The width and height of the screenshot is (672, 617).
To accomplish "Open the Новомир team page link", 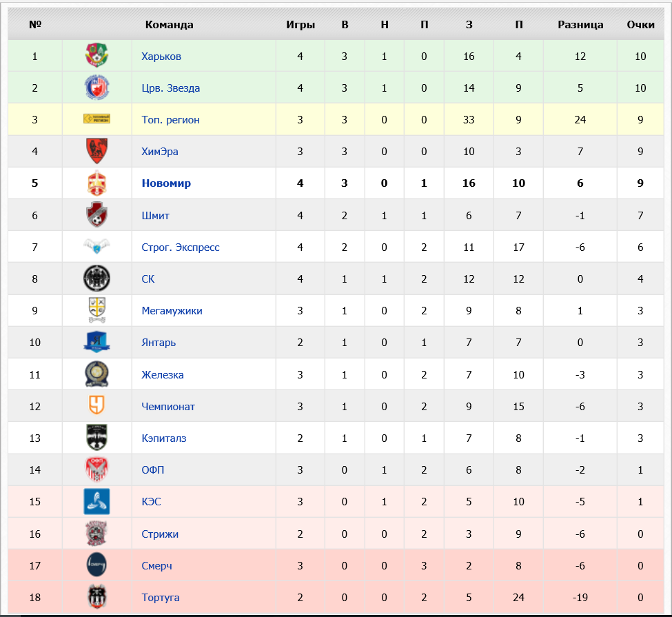I will [x=166, y=183].
